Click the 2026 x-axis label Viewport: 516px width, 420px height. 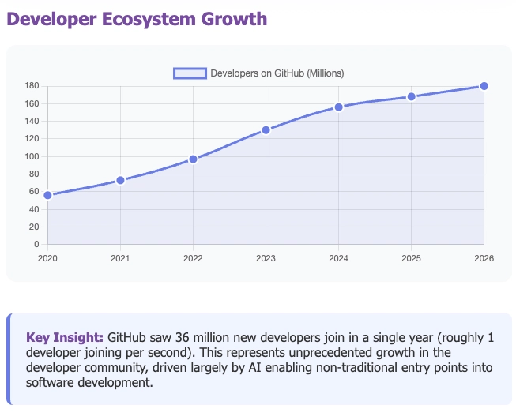484,258
